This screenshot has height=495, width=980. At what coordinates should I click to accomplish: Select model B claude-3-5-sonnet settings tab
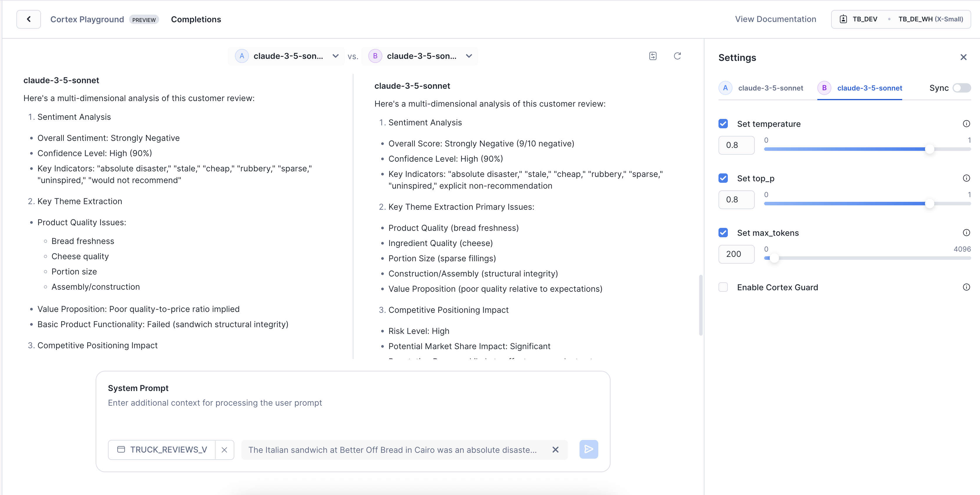[860, 88]
